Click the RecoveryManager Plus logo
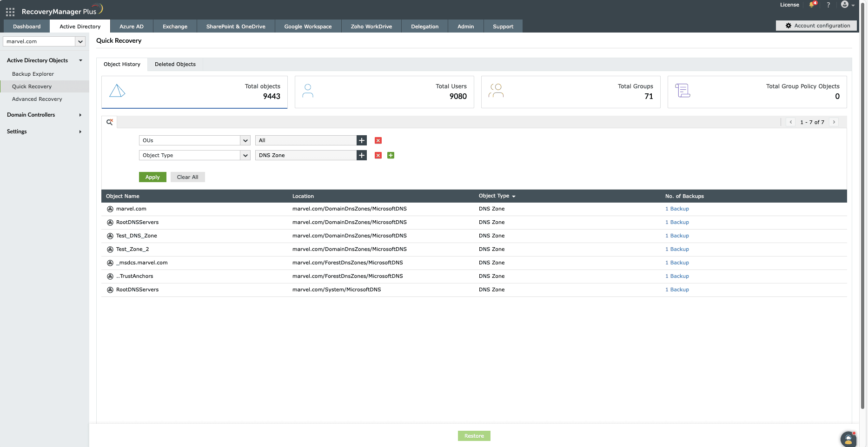 [62, 10]
